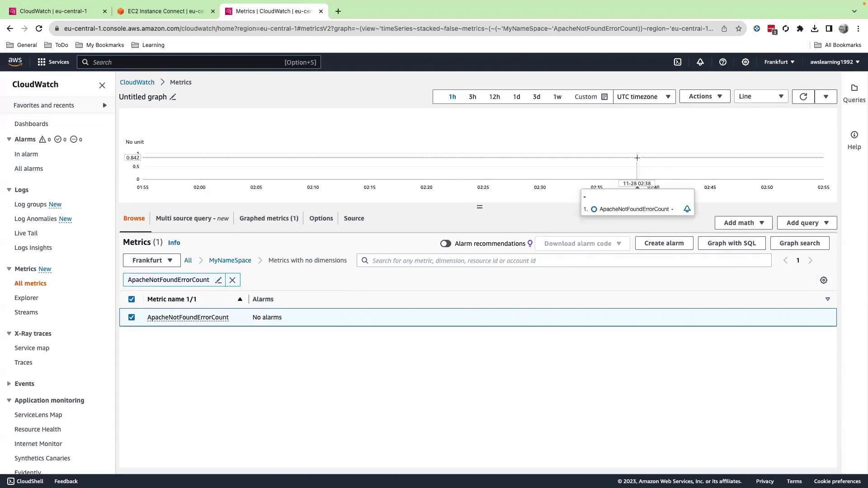Open metrics table settings gear
The height and width of the screenshot is (488, 868).
point(824,280)
